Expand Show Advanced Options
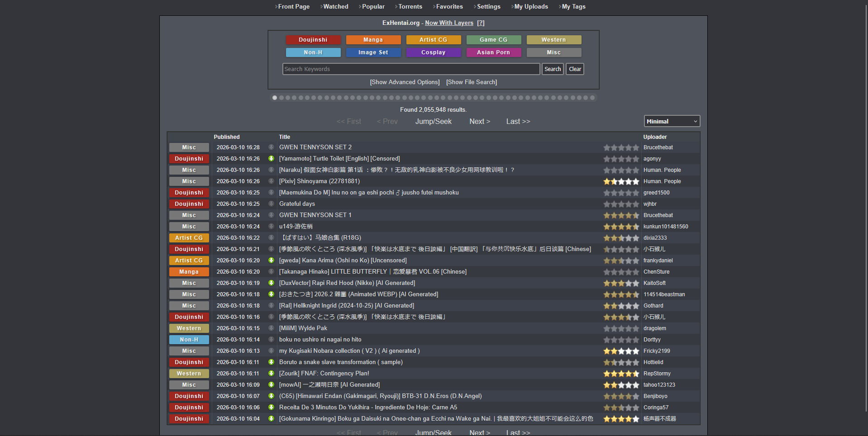The height and width of the screenshot is (436, 868). [x=405, y=82]
